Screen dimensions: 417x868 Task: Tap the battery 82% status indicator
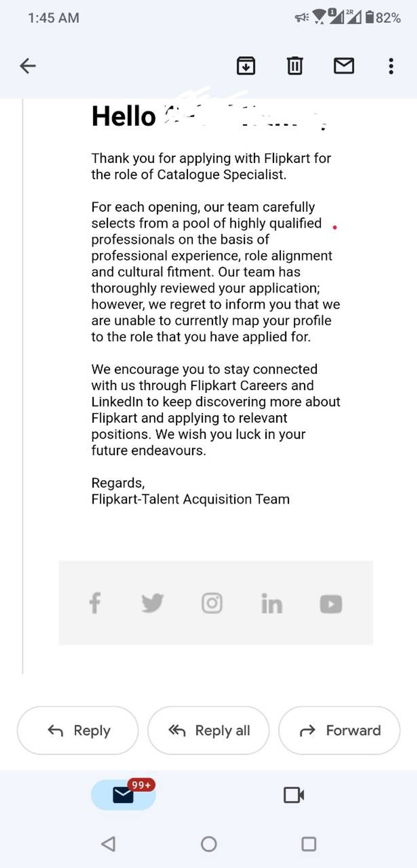pos(383,17)
